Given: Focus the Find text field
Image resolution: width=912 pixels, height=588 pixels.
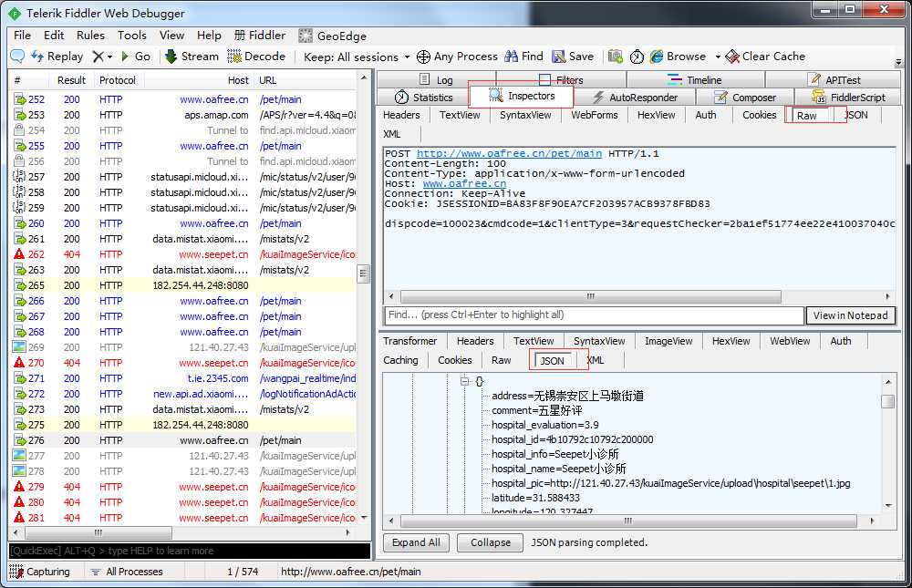Looking at the screenshot, I should [595, 315].
